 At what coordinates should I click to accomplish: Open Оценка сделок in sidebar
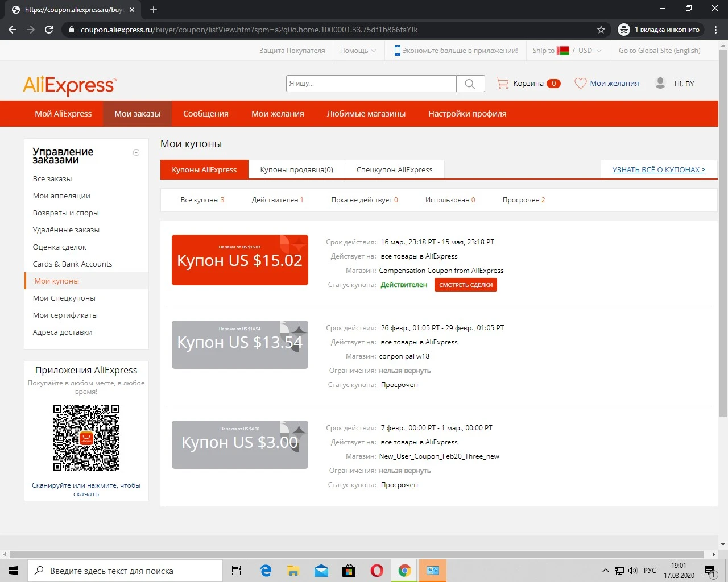(60, 247)
